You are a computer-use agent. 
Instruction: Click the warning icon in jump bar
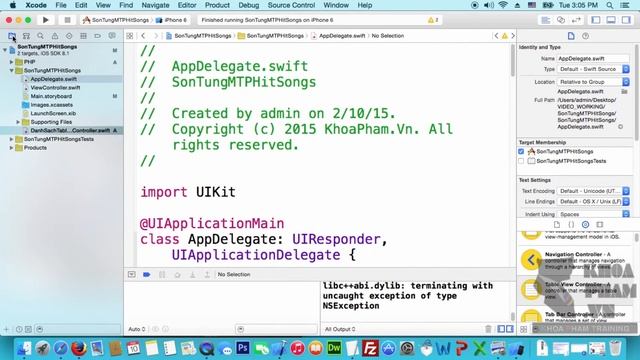coord(505,36)
